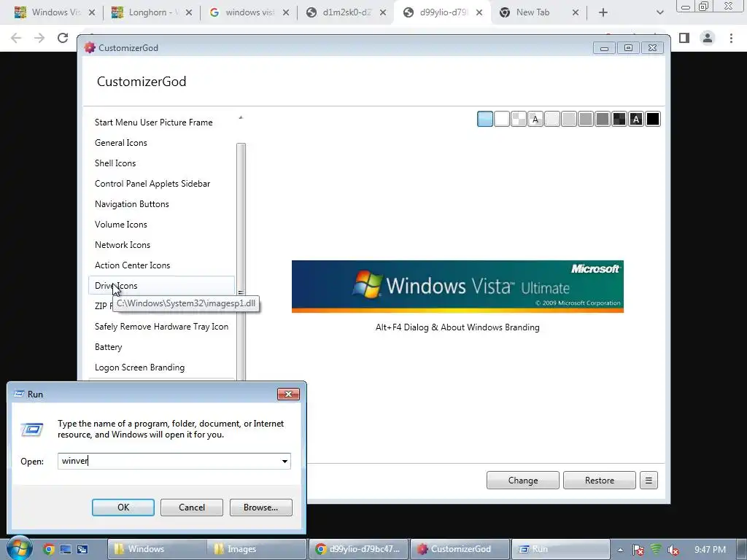Click the wireless network tray icon
Image resolution: width=747 pixels, height=560 pixels.
click(x=656, y=550)
